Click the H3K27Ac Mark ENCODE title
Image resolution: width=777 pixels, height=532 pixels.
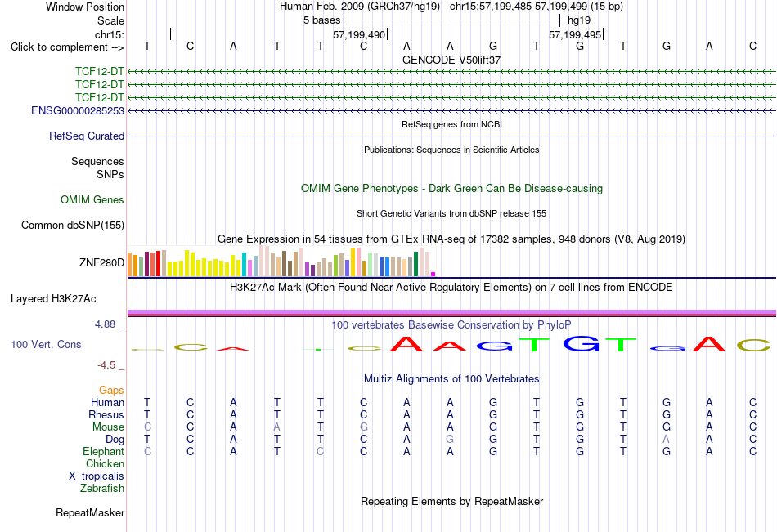451,288
